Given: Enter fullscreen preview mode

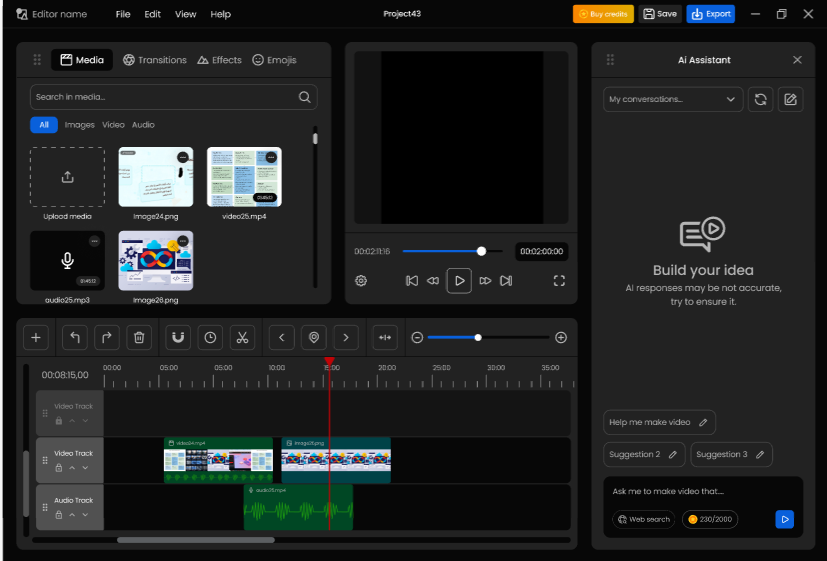Looking at the screenshot, I should tap(559, 280).
